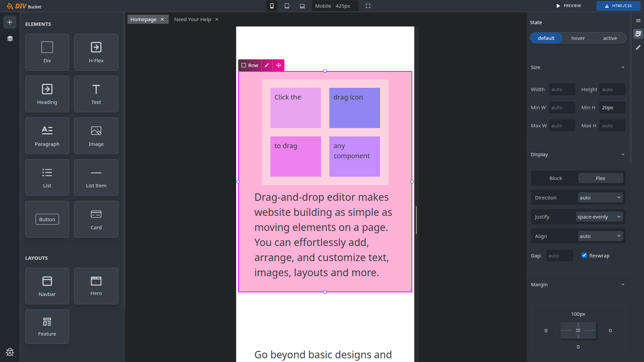Click the Row move drag icon
The image size is (644, 362).
[278, 65]
